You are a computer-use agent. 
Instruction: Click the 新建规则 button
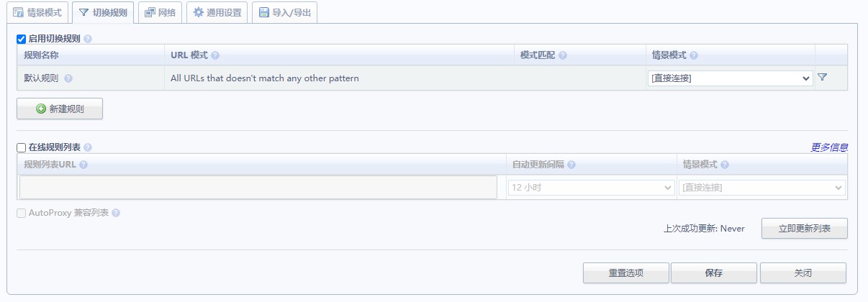[60, 109]
